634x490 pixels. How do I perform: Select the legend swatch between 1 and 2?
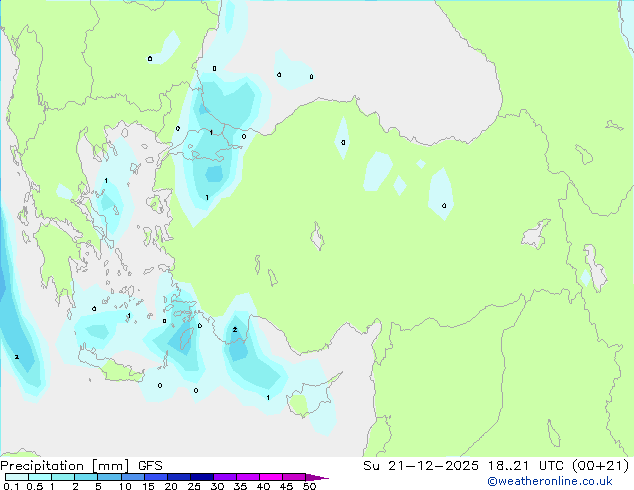point(63,477)
